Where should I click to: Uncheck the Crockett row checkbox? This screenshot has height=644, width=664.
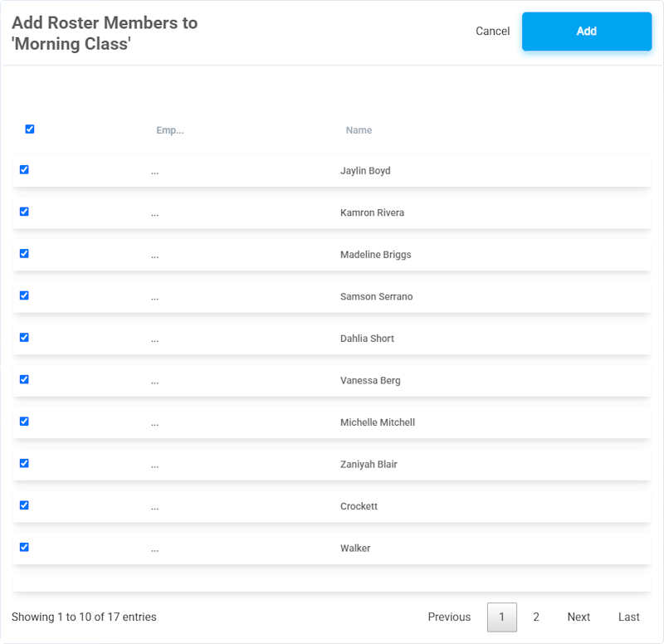point(24,505)
